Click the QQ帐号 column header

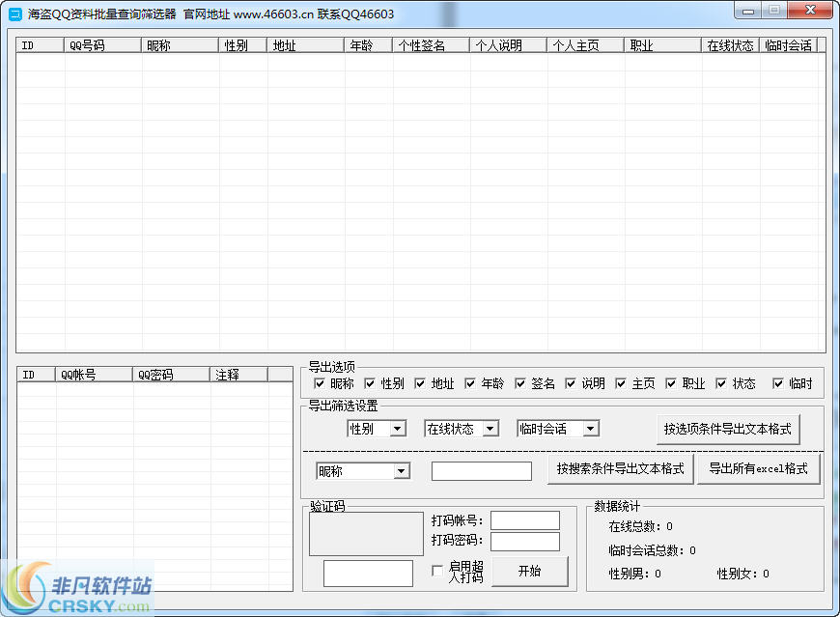[x=94, y=375]
